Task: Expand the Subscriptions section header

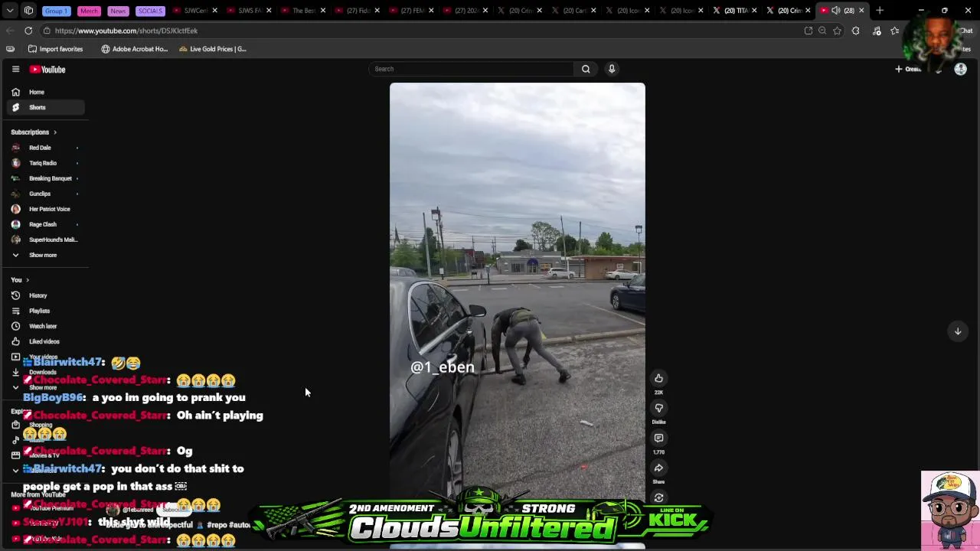Action: (34, 132)
